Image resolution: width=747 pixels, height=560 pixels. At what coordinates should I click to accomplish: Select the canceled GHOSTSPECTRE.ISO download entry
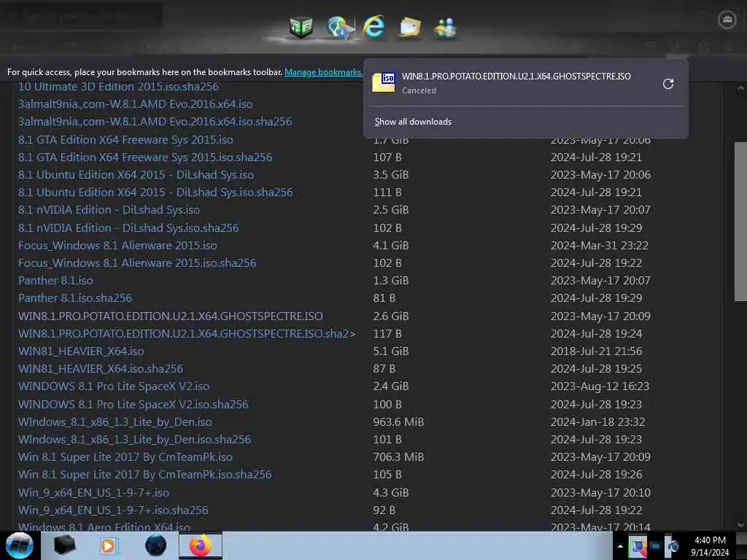tap(526, 83)
